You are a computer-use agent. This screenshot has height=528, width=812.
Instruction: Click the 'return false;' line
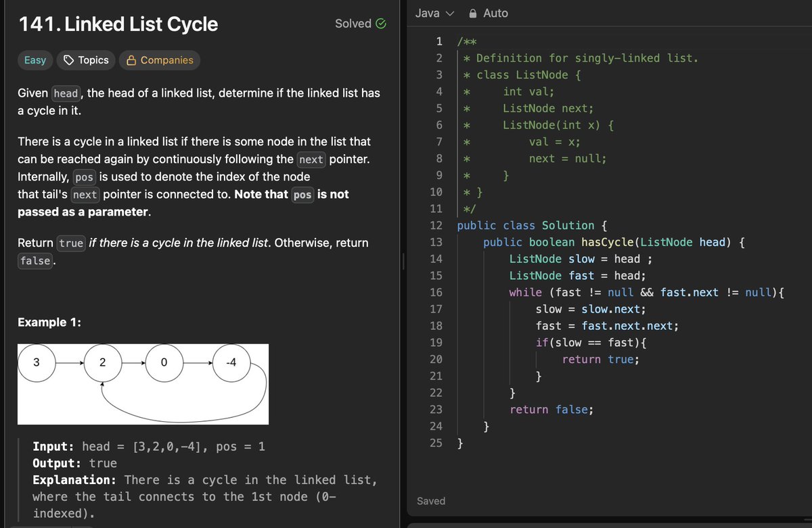click(551, 410)
